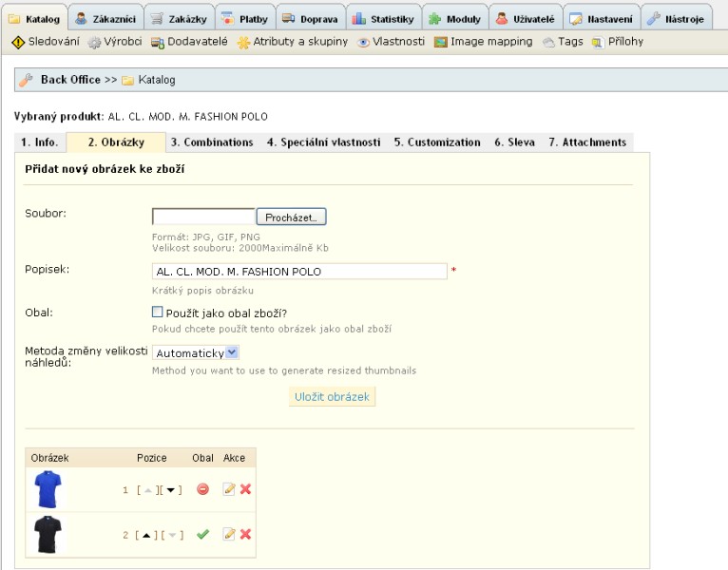This screenshot has height=570, width=728.
Task: Edit the blue polo image entry
Action: 228,489
